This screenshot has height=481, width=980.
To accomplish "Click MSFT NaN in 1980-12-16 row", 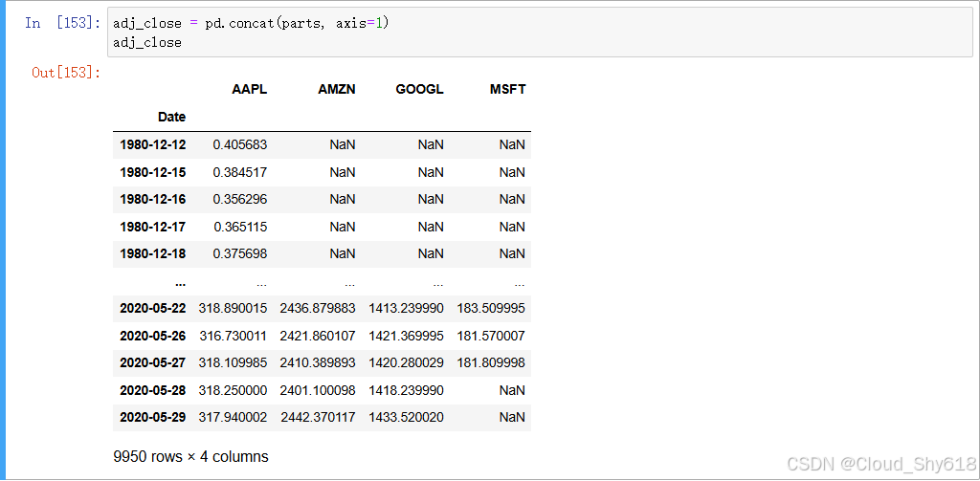I will 513,199.
